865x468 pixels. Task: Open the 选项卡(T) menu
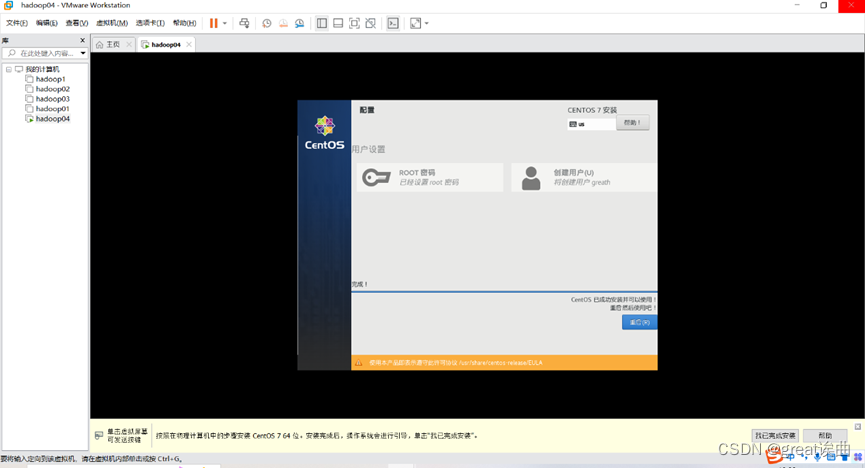(150, 23)
